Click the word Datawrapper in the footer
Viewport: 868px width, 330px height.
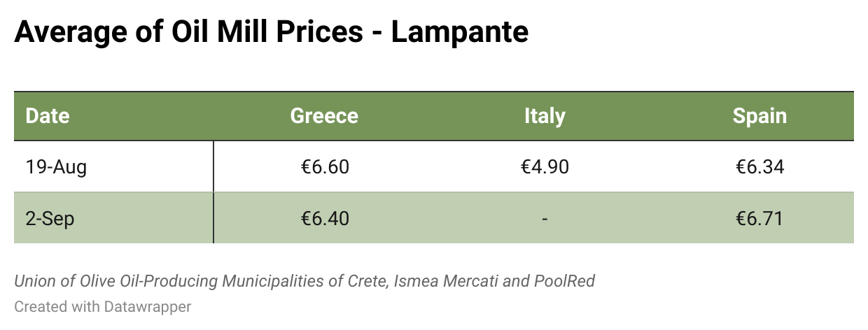point(146,306)
